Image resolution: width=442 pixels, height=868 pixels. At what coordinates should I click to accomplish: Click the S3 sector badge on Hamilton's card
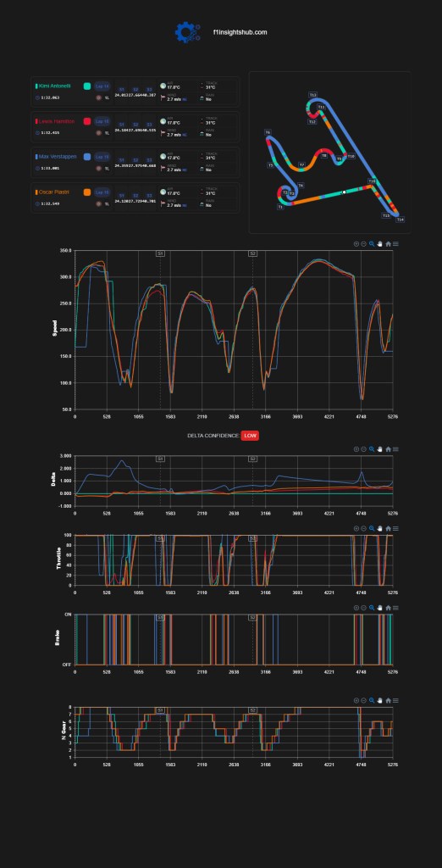tap(149, 125)
